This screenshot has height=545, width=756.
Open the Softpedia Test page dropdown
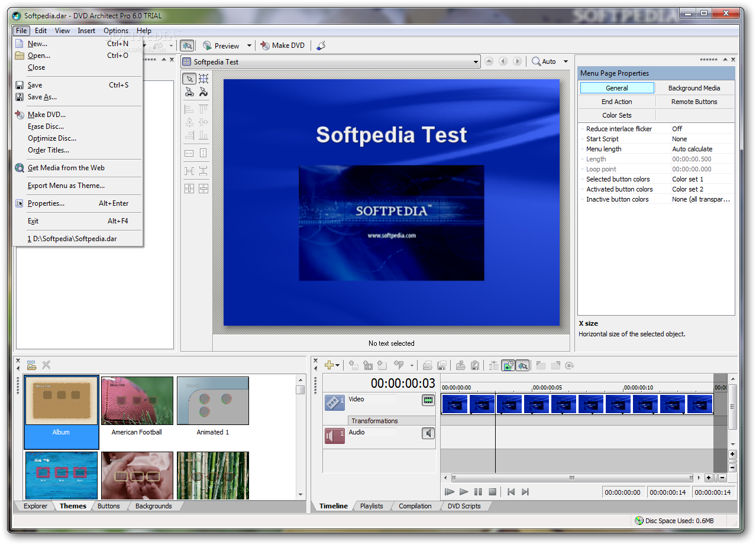click(x=476, y=61)
